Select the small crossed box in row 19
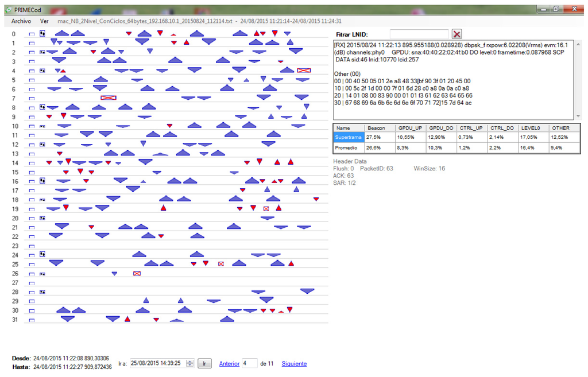This screenshot has height=377, width=588. 266,209
